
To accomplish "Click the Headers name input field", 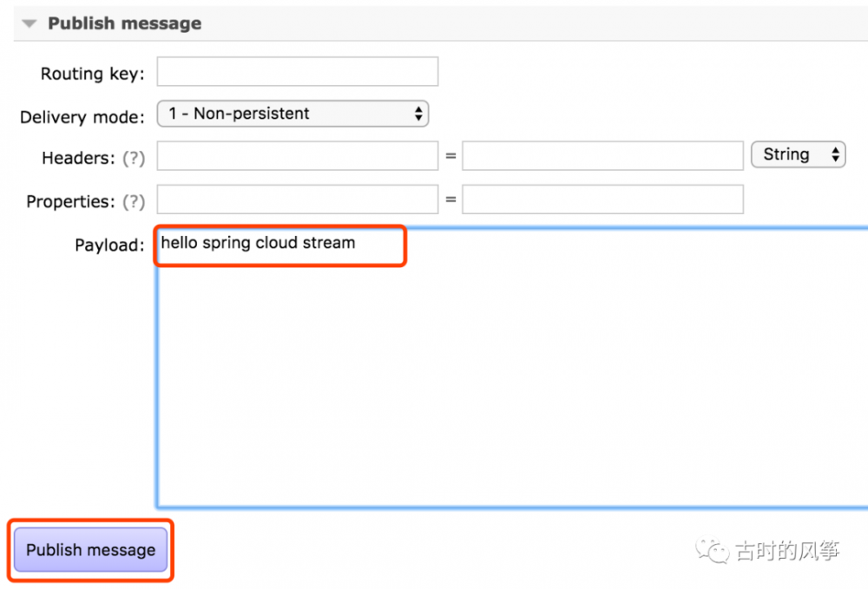I will click(297, 156).
